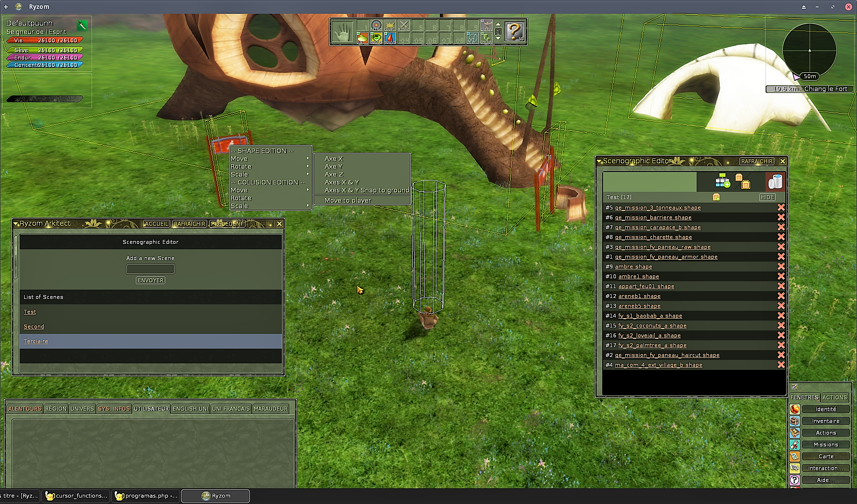The image size is (857, 504).
Task: Activate the Dig pot action icon
Action: click(362, 38)
